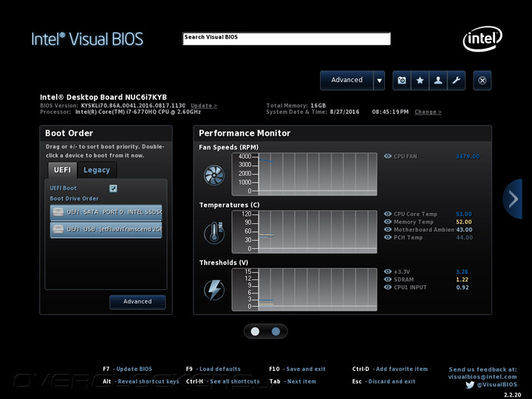Image resolution: width=532 pixels, height=399 pixels.
Task: Click the Total Memory 16GB text
Action: (296, 106)
